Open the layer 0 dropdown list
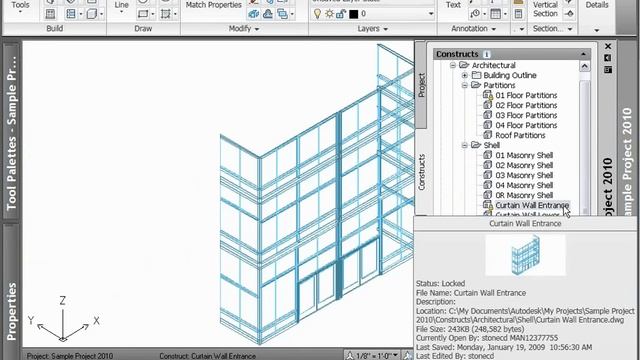 (x=431, y=14)
